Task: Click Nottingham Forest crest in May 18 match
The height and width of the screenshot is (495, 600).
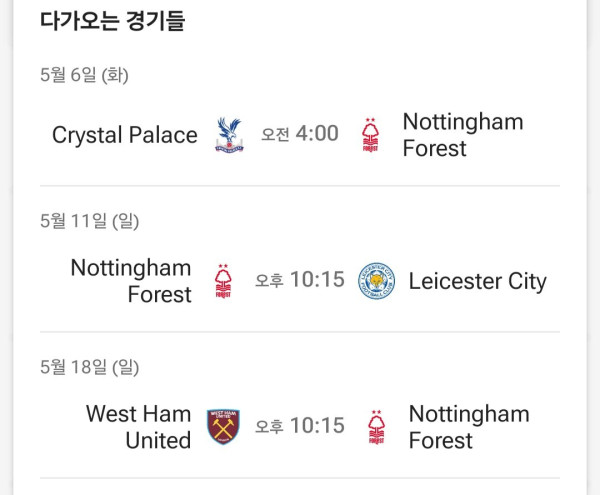Action: [377, 427]
